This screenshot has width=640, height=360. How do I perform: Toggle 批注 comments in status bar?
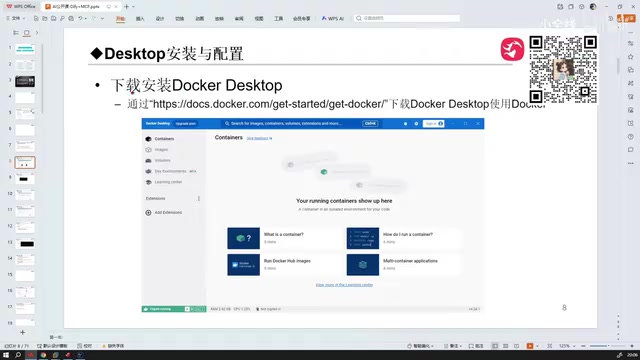(476, 346)
